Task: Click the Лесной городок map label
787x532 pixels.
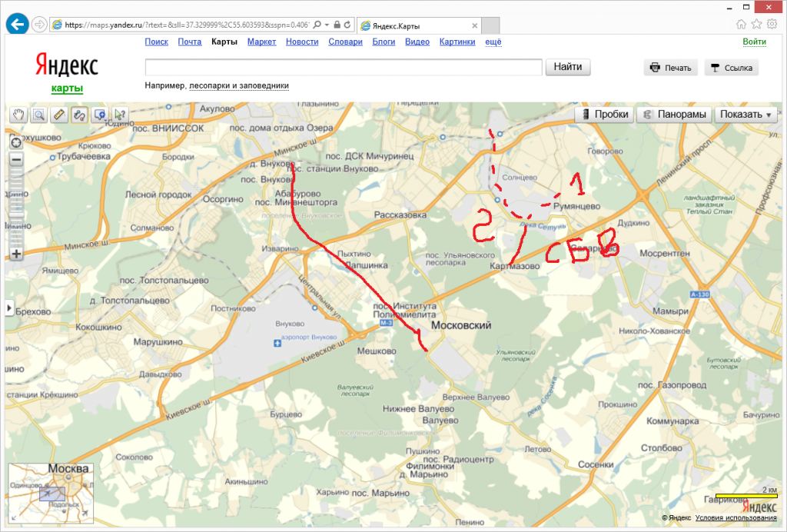Action: pyautogui.click(x=158, y=195)
